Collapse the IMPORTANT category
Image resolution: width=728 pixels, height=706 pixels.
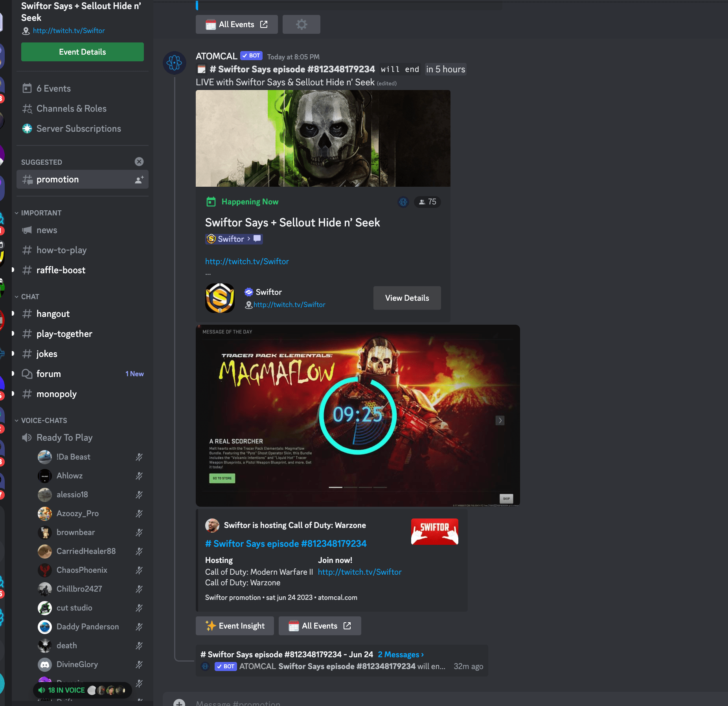click(x=38, y=213)
